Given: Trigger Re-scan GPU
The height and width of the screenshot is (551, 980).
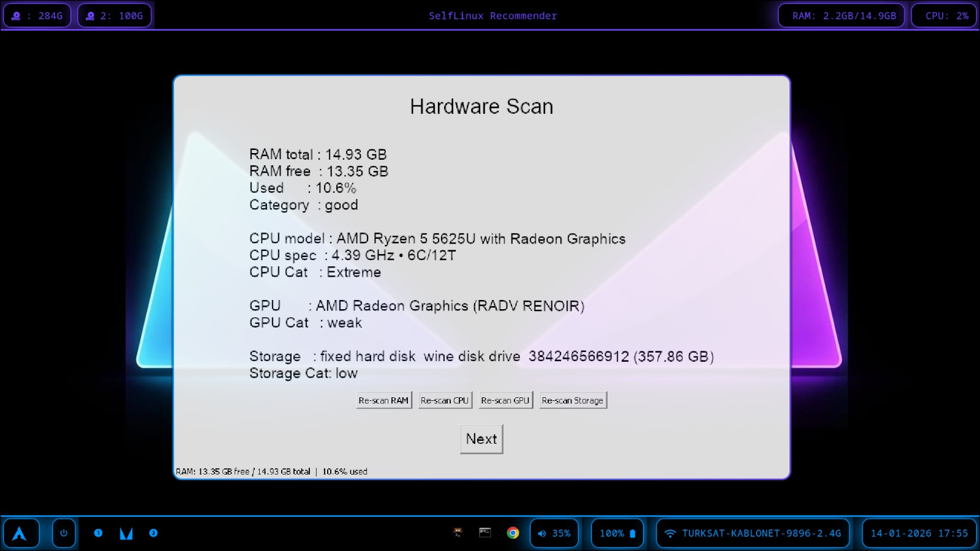Looking at the screenshot, I should coord(506,400).
